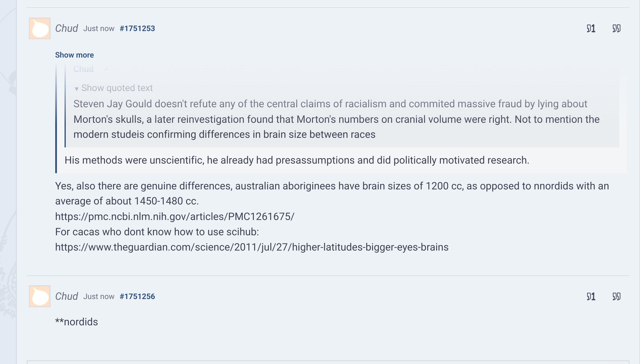
Task: Click the avatar on the **nordids post
Action: tap(39, 296)
